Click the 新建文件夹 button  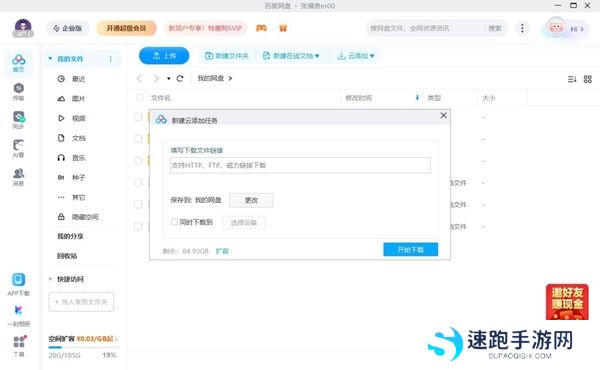(227, 56)
